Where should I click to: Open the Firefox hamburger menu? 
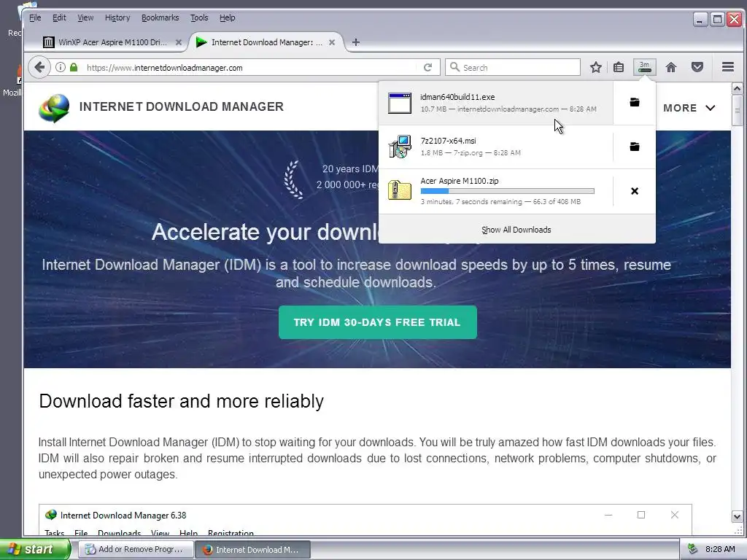click(727, 67)
